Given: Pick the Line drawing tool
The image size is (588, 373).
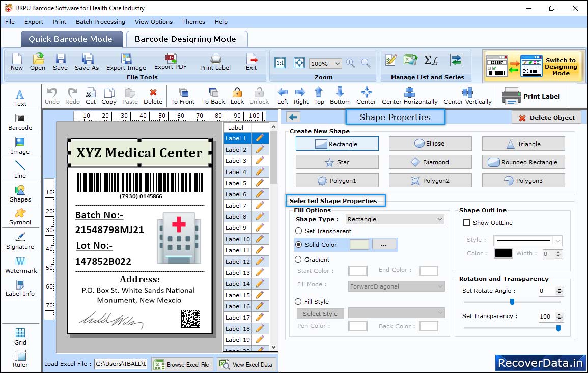Looking at the screenshot, I should (20, 169).
